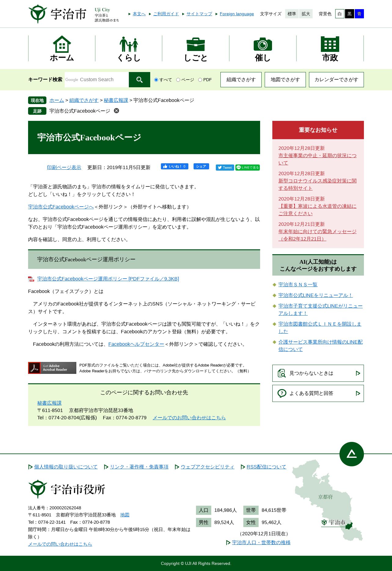Open 印刷ページ表示 link
Screen dimensions: 392x571
pos(64,167)
